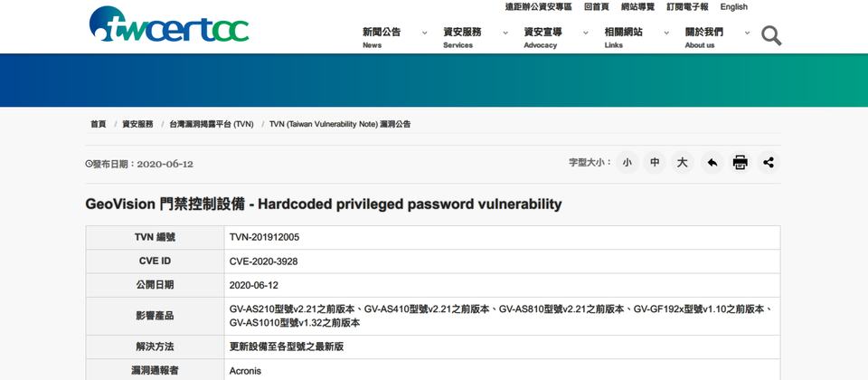Click 台灣漏洞揭露平台 (TVN) breadcrumb
The width and height of the screenshot is (868, 380).
(212, 124)
